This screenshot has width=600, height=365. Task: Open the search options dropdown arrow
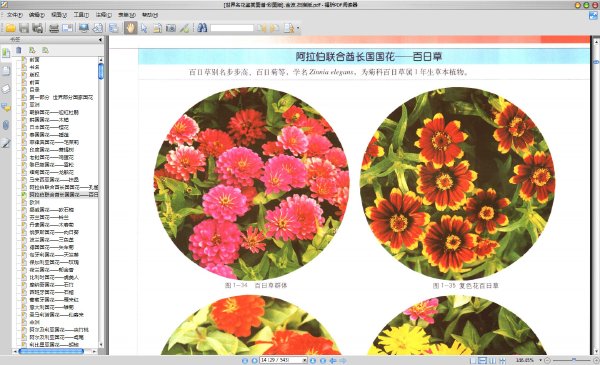(x=298, y=28)
